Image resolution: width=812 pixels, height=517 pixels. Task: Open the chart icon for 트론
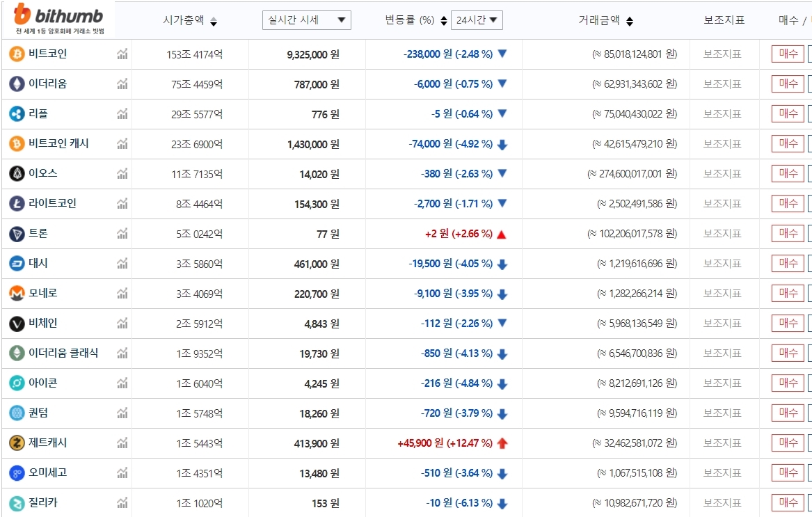[122, 234]
